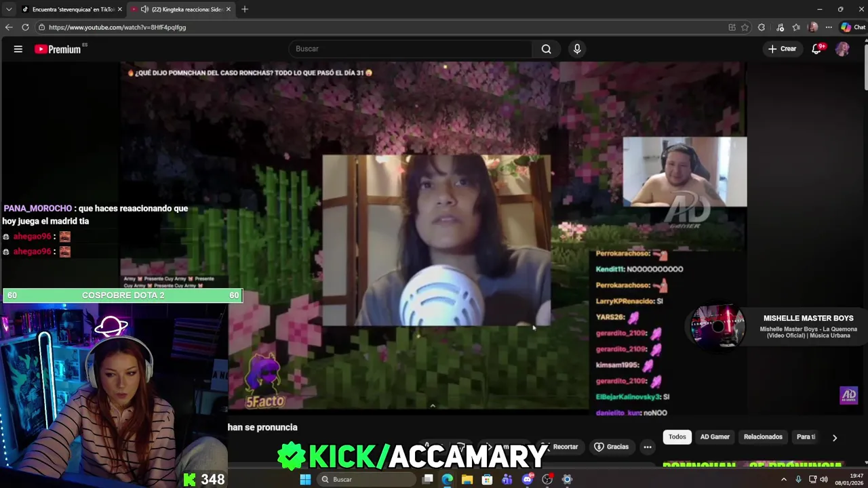Screen dimensions: 868x488
Task: Focus the YouTube Buscar search field
Action: [411, 49]
